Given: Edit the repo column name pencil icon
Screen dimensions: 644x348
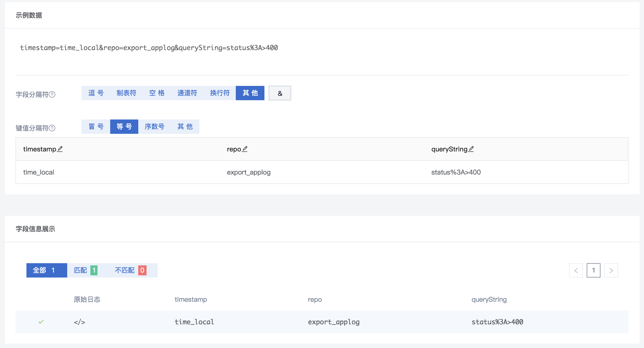Looking at the screenshot, I should tap(245, 149).
